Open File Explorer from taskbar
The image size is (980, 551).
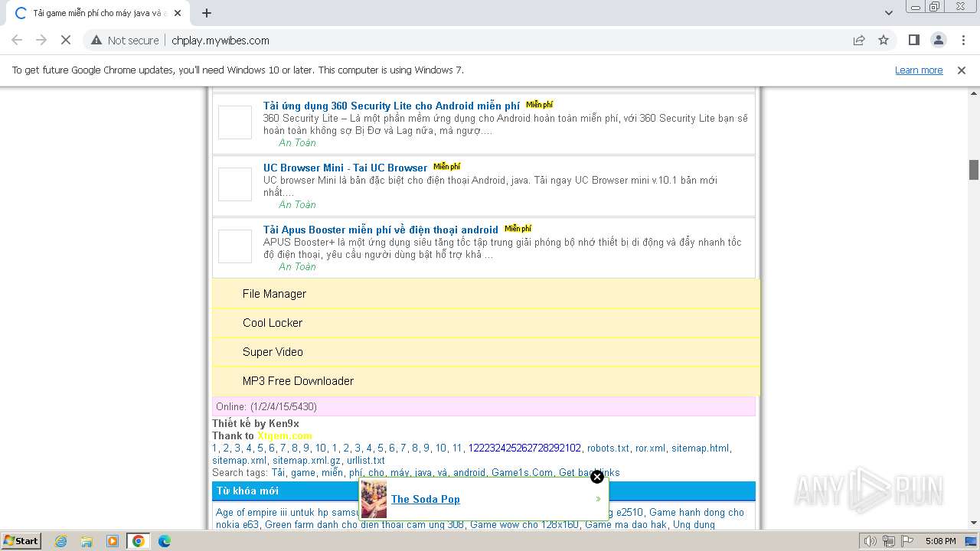(87, 541)
